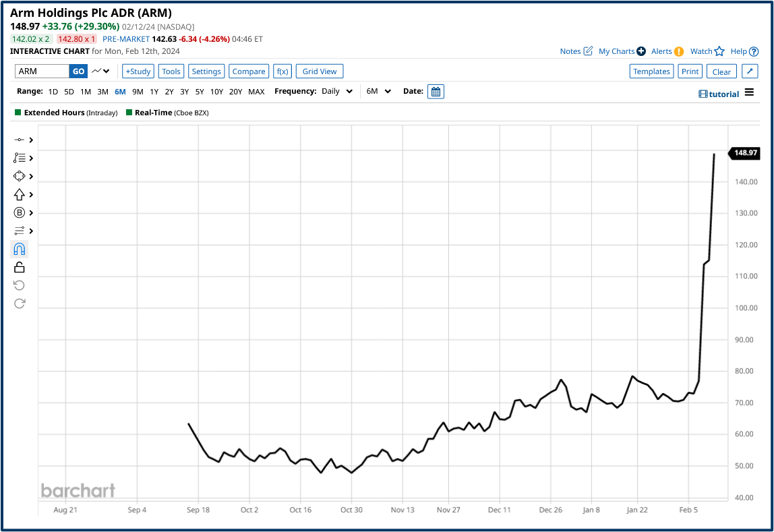
Task: Select the trendline drawing tool
Action: (x=19, y=140)
